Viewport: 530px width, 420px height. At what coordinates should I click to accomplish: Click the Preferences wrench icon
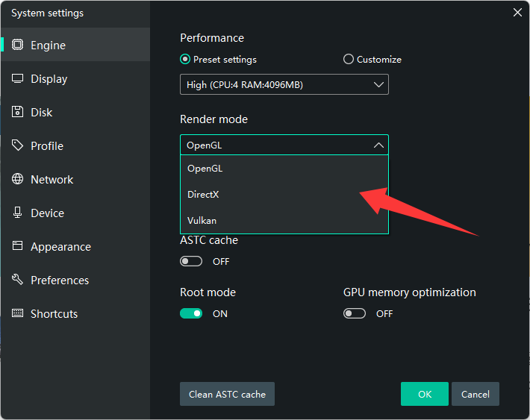[18, 280]
